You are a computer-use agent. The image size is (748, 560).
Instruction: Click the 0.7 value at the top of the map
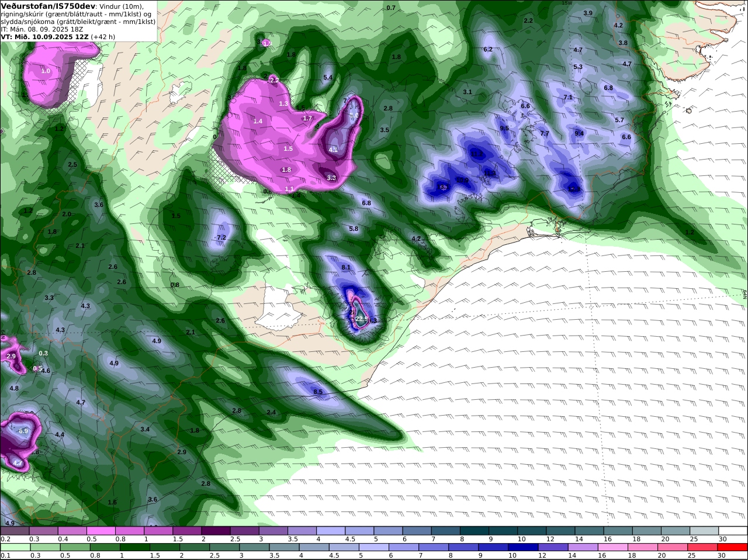[x=391, y=8]
